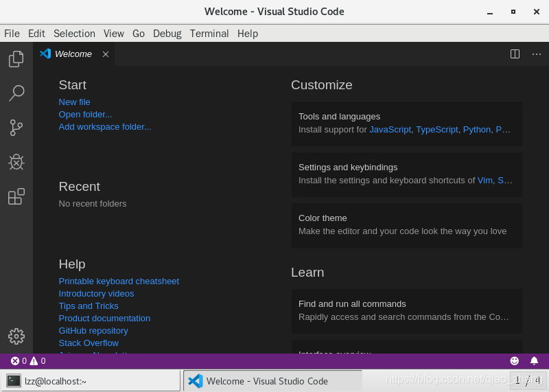Click the Add workspace folder... link
This screenshot has width=549, height=392.
(105, 127)
